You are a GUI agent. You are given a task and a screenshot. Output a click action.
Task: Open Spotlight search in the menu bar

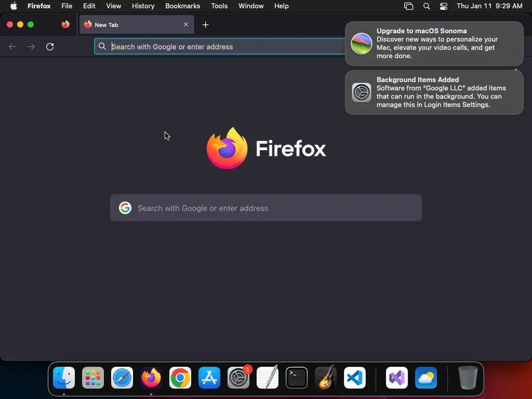[x=427, y=6]
